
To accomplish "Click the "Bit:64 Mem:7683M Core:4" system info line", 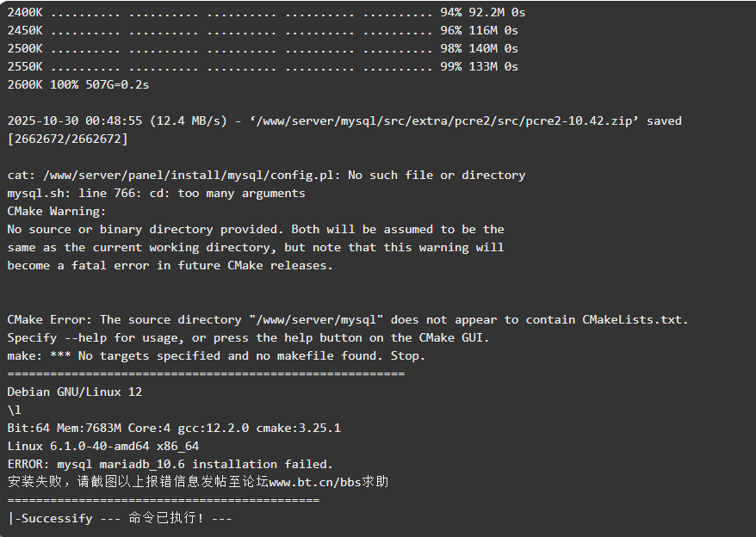I will [x=174, y=428].
